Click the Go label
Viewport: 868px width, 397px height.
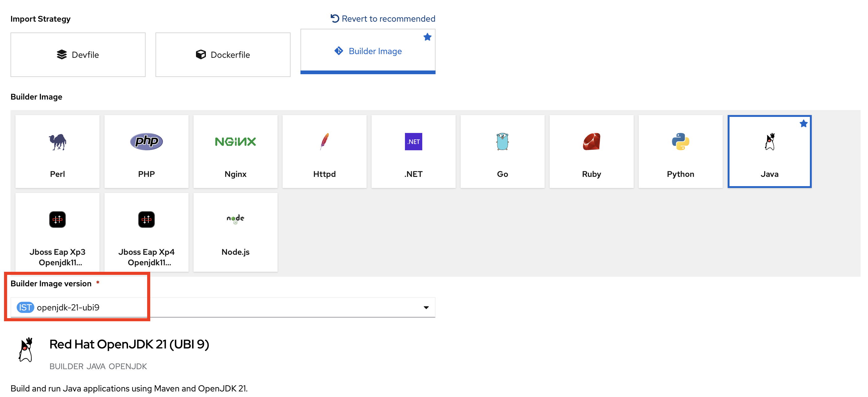pyautogui.click(x=502, y=174)
